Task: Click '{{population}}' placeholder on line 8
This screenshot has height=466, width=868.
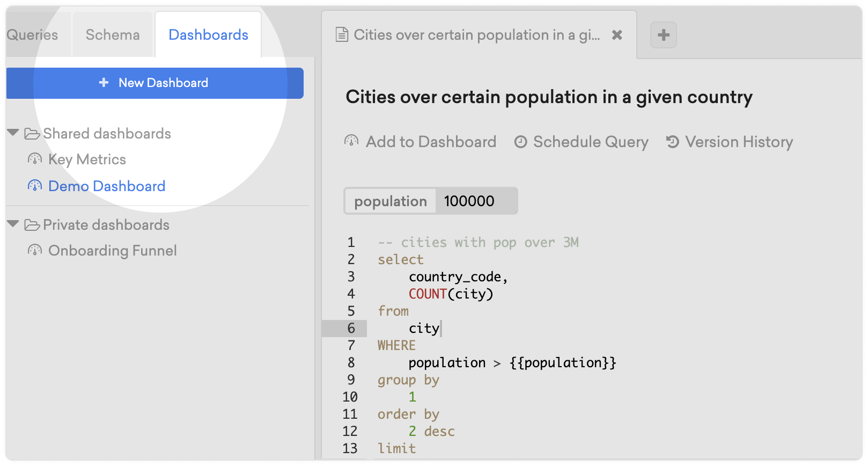Action: [563, 362]
